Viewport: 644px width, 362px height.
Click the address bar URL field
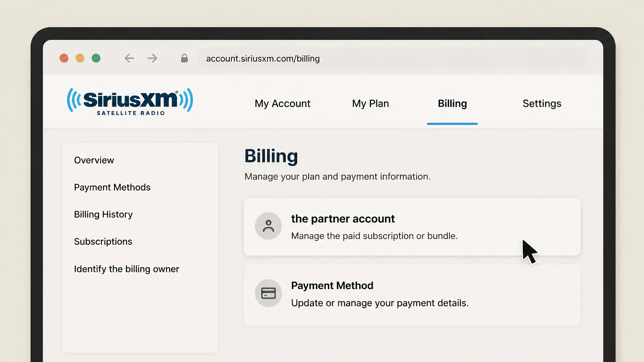tap(392, 58)
